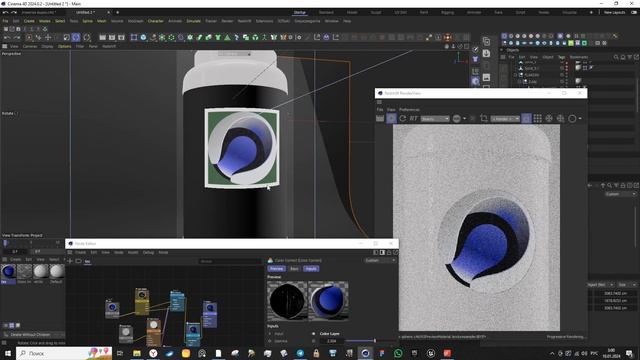Open dropdown arrow beside circle icon in RenderView
The height and width of the screenshot is (360, 640).
(x=580, y=119)
